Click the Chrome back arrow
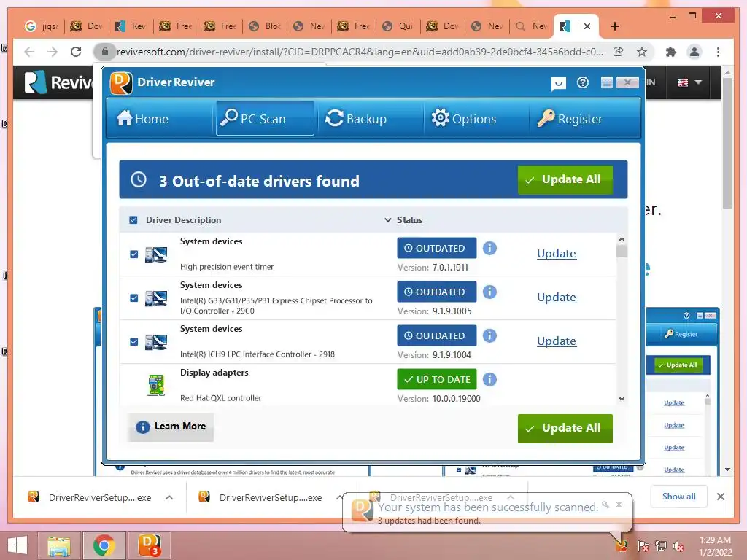Viewport: 747px width, 560px height. tap(29, 52)
